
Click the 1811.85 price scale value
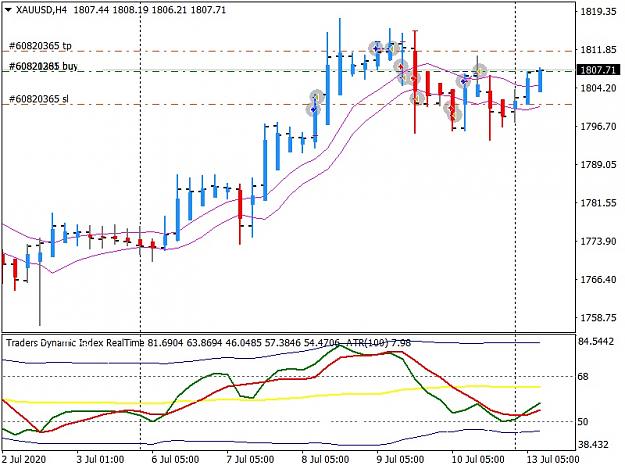598,50
